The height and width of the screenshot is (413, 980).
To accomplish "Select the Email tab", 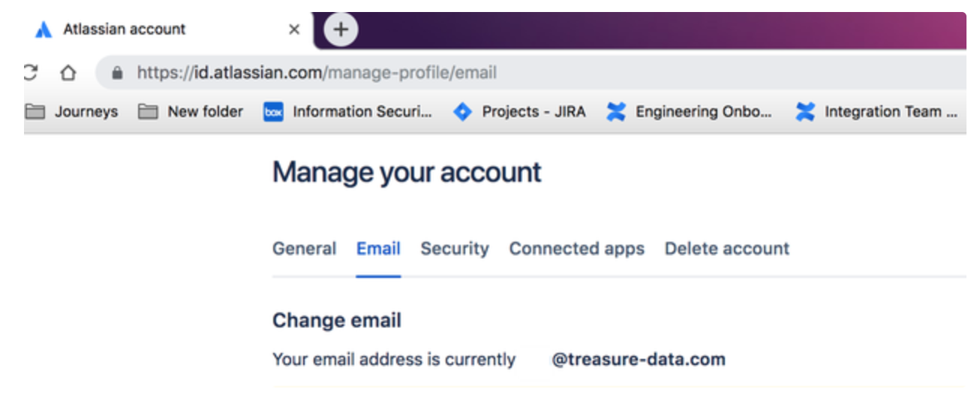I will click(378, 249).
